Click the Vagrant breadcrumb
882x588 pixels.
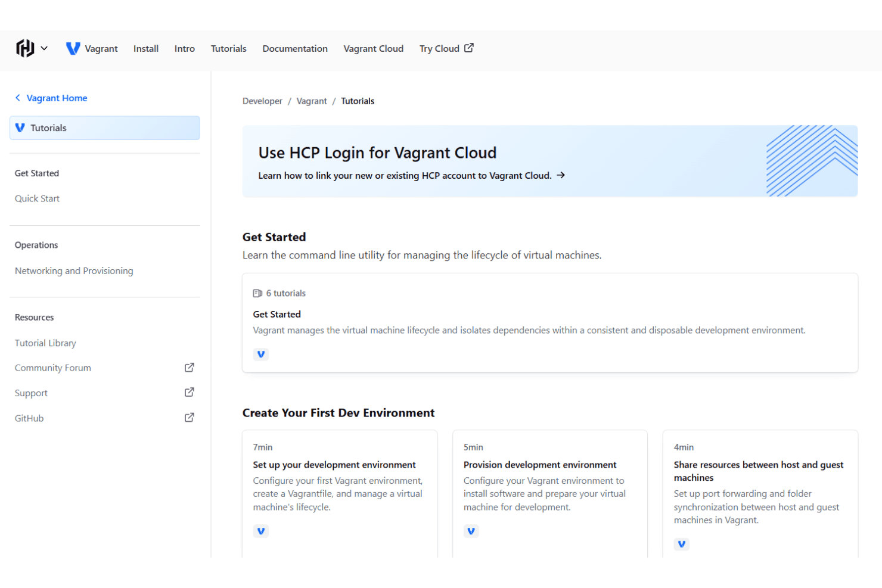312,101
